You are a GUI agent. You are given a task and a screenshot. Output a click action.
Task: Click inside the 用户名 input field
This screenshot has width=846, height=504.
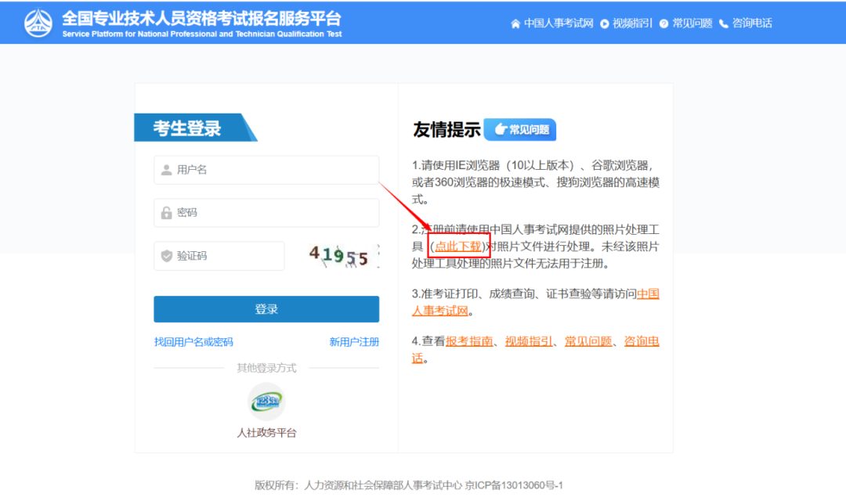pyautogui.click(x=266, y=169)
